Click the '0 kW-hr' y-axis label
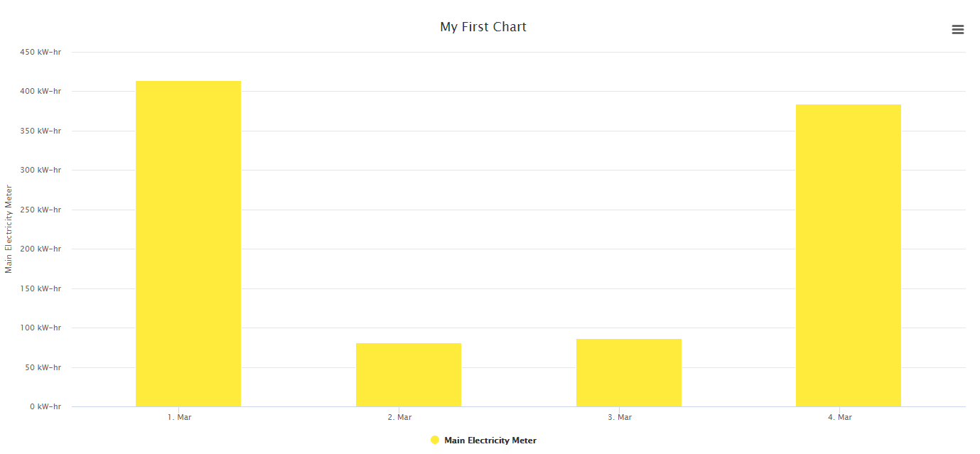980x454 pixels. (45, 406)
